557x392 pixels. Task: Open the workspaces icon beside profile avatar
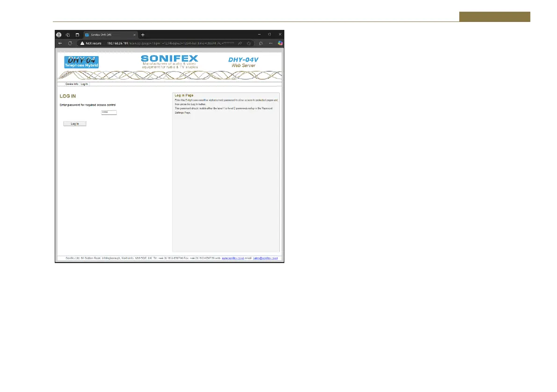click(68, 35)
